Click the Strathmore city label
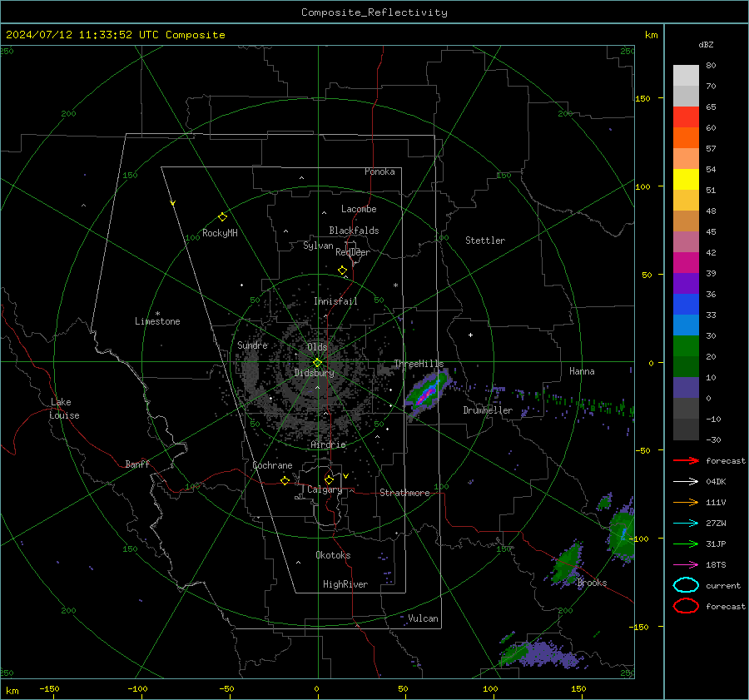 (x=404, y=493)
